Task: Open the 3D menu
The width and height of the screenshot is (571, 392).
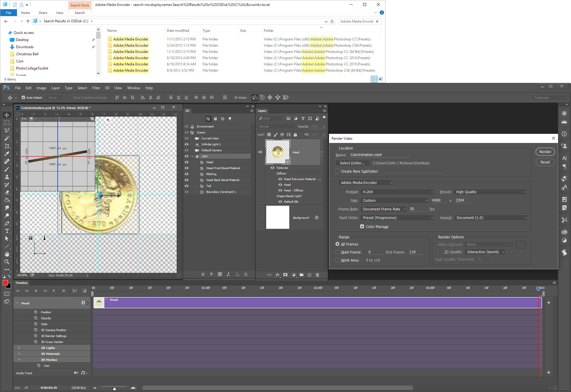Action: [107, 88]
